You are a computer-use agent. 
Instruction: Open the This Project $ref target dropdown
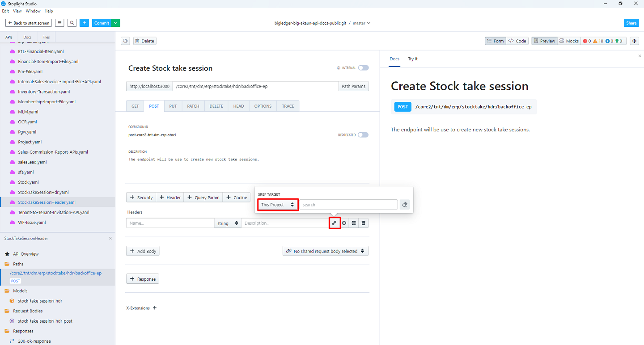[x=278, y=205]
